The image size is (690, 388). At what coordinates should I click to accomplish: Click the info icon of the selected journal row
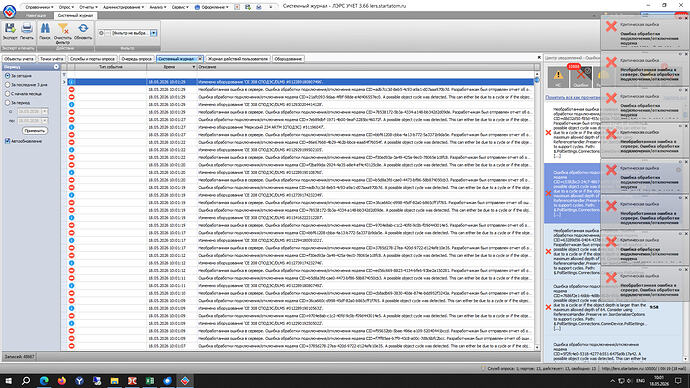pos(71,82)
